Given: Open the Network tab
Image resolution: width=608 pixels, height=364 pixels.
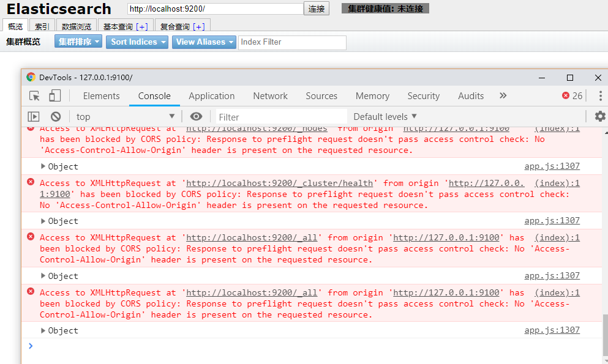Looking at the screenshot, I should pos(270,96).
